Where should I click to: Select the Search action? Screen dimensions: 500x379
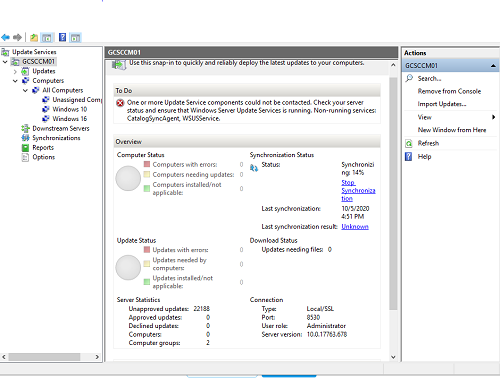click(x=429, y=79)
